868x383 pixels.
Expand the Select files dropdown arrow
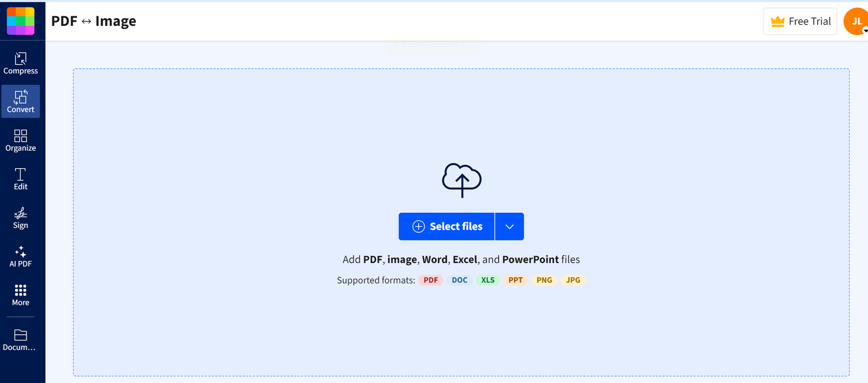(509, 226)
